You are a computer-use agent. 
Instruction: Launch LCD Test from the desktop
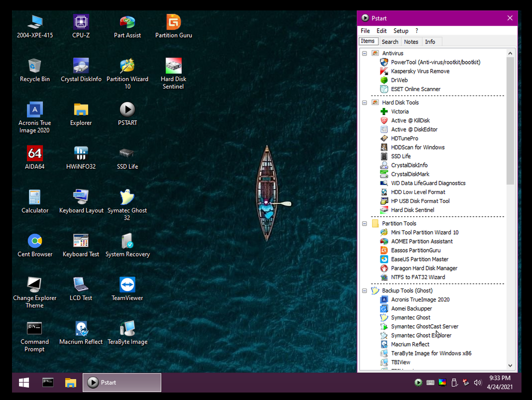81,288
